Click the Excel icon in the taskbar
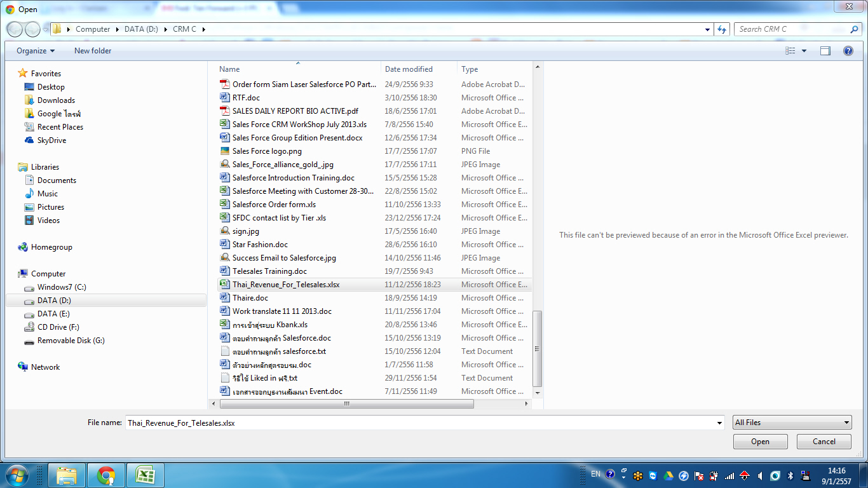Screen dimensions: 868x488 point(146,475)
